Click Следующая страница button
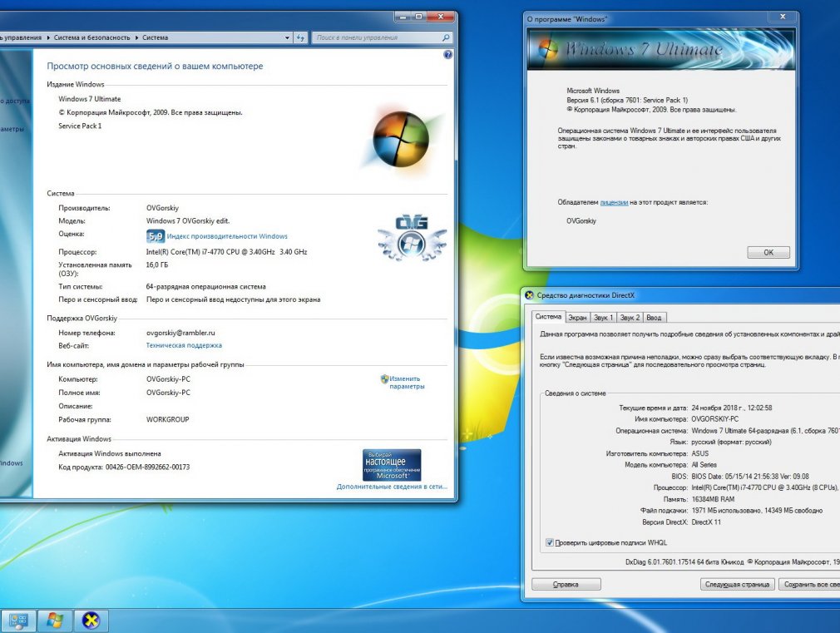 (737, 584)
